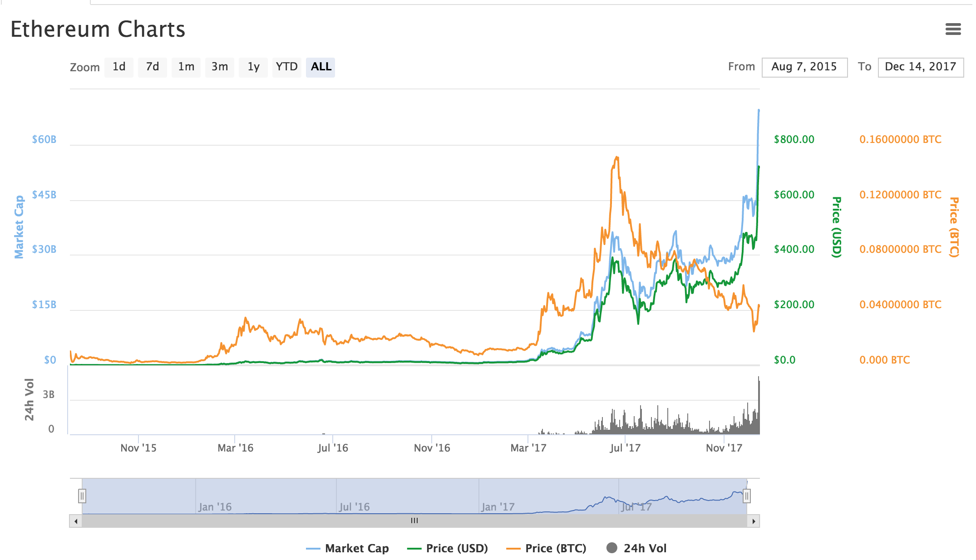The image size is (976, 560).
Task: Select the 1d zoom range
Action: tap(119, 67)
